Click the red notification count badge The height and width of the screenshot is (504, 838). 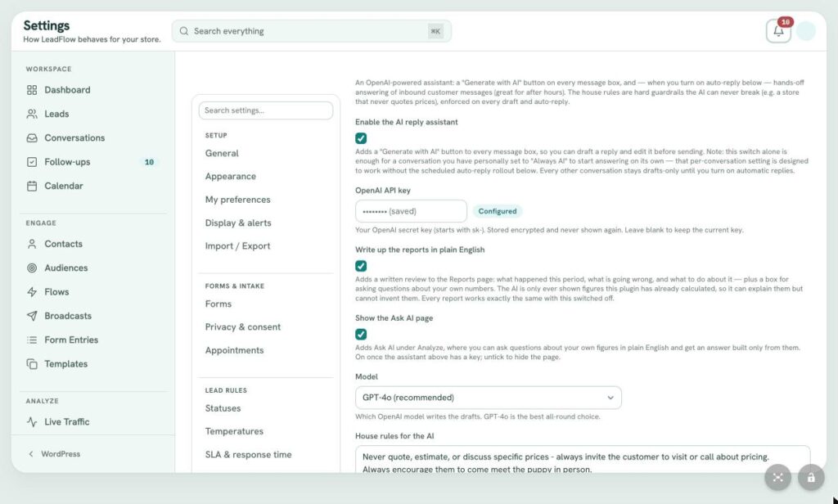[x=785, y=22]
